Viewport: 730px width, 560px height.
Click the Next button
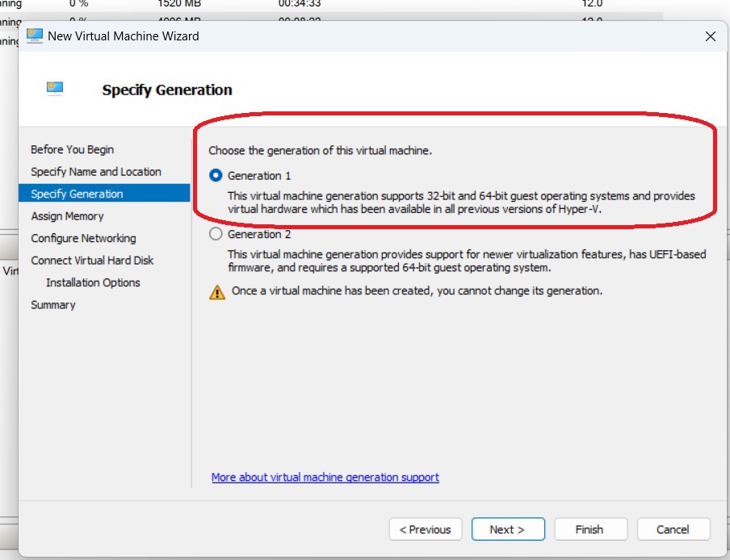(x=508, y=529)
